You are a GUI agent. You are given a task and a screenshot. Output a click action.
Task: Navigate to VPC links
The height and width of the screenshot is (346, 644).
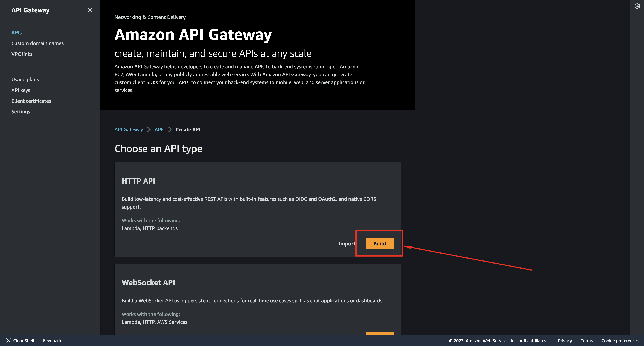(x=22, y=54)
